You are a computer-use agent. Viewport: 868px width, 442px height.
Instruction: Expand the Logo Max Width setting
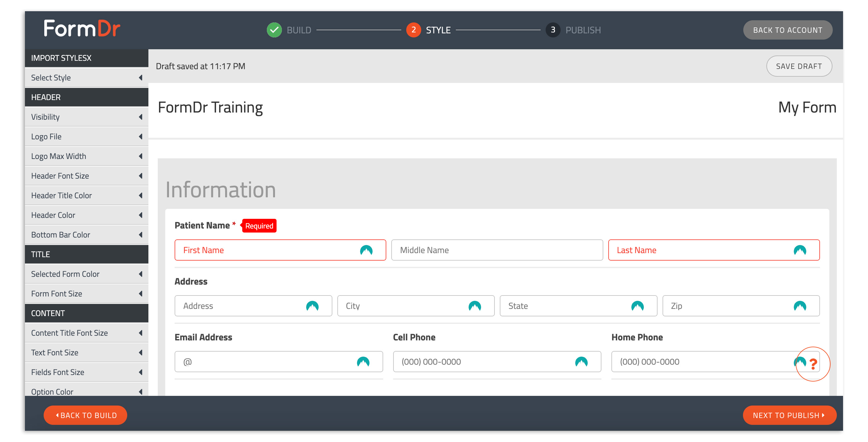(87, 156)
